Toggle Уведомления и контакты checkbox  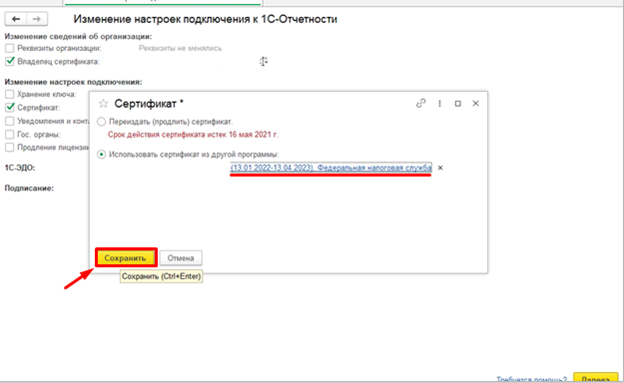tap(10, 121)
